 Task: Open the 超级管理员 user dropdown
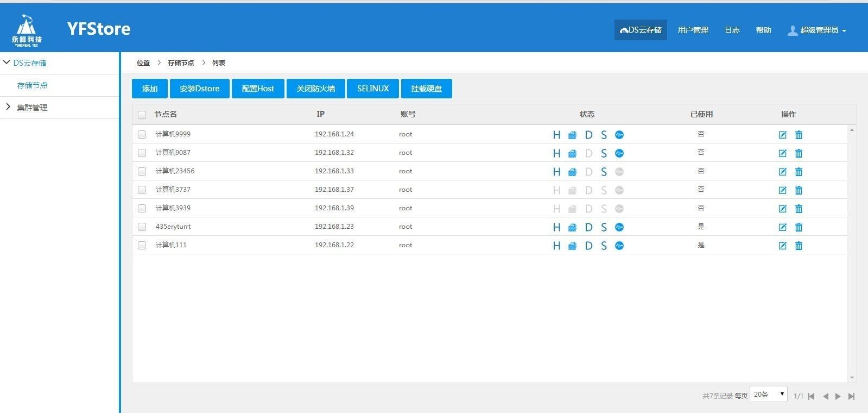pos(817,30)
